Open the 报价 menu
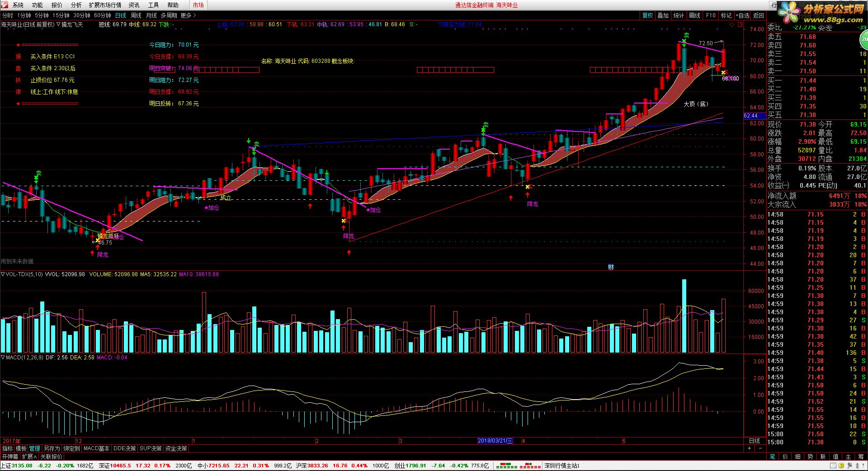 (57, 5)
